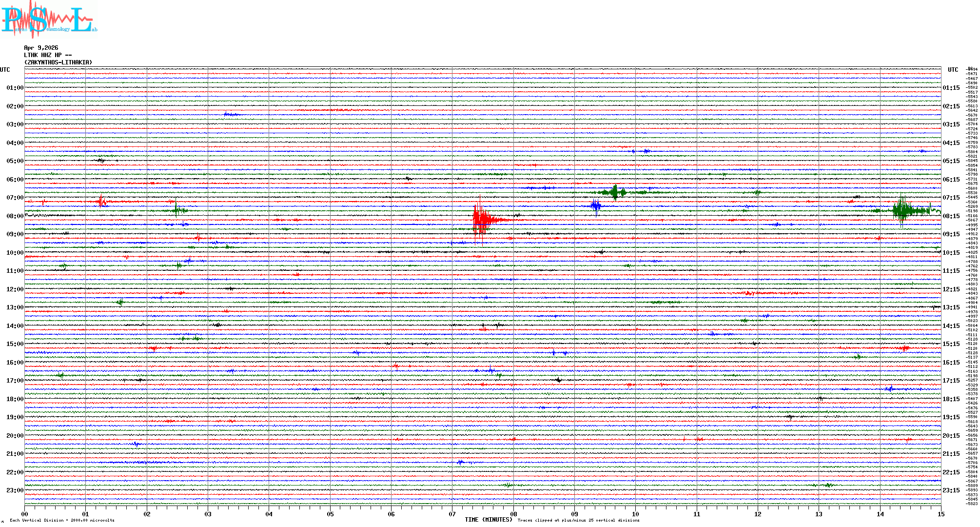Image resolution: width=980 pixels, height=527 pixels.
Task: Click the 08:00 hour label on left
Action: point(15,216)
